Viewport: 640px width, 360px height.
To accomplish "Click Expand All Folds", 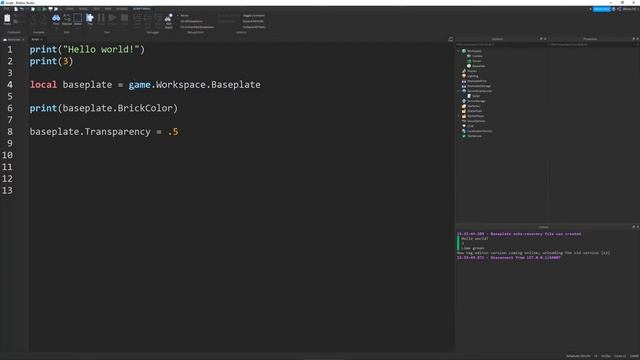I will [253, 21].
